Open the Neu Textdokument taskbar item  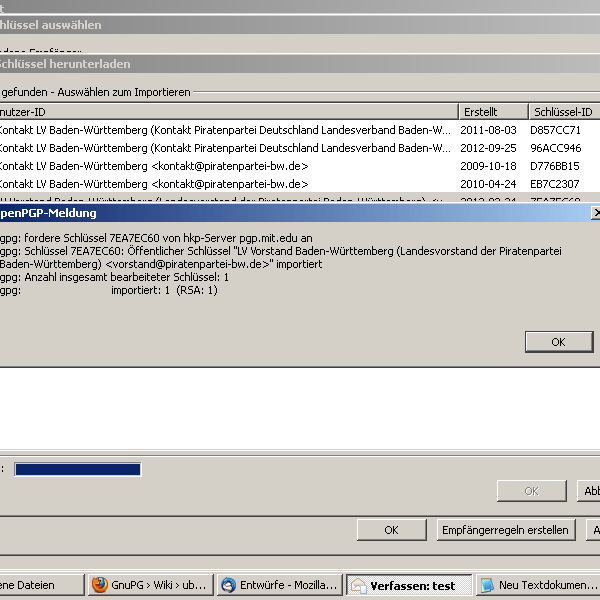(x=538, y=585)
